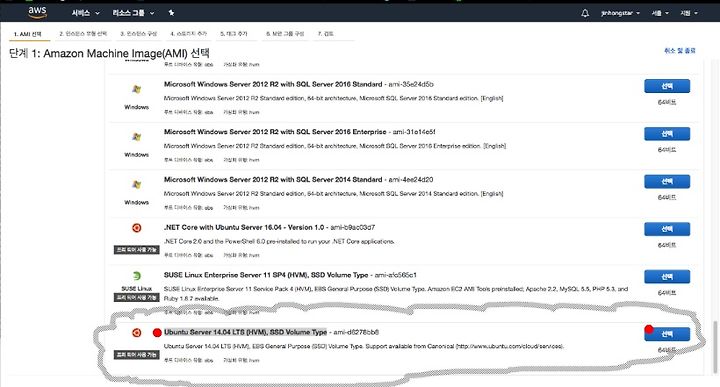
Task: Click page heading "단계 1: Amazon Machine Image(AMI) 선택"
Action: click(x=109, y=53)
